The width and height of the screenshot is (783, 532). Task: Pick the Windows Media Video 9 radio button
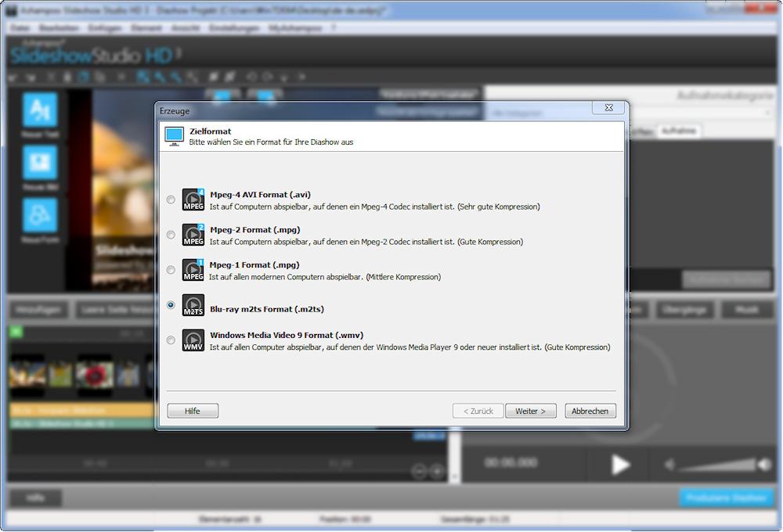(171, 340)
